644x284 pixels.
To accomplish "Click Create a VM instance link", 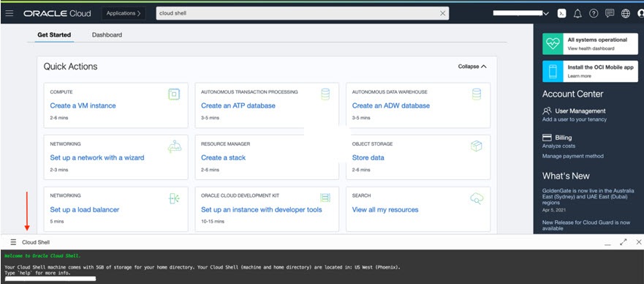I will [83, 105].
